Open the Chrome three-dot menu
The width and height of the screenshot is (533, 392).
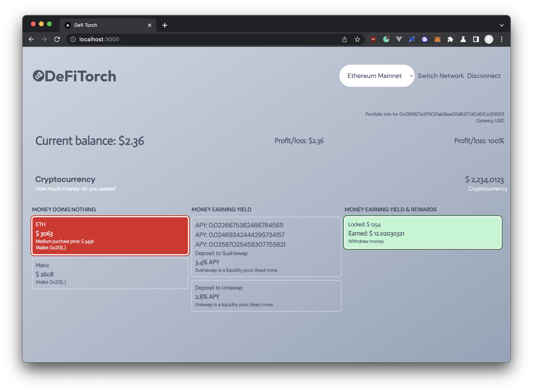502,39
